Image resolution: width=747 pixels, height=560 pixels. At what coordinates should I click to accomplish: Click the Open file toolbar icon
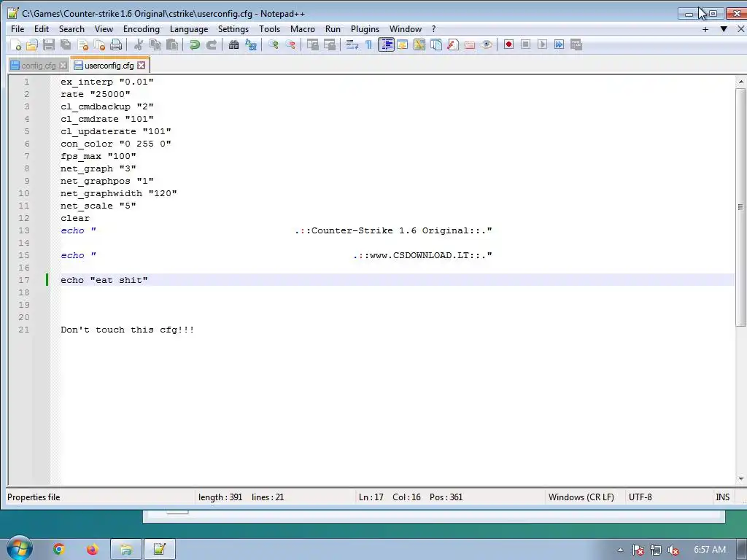click(32, 44)
